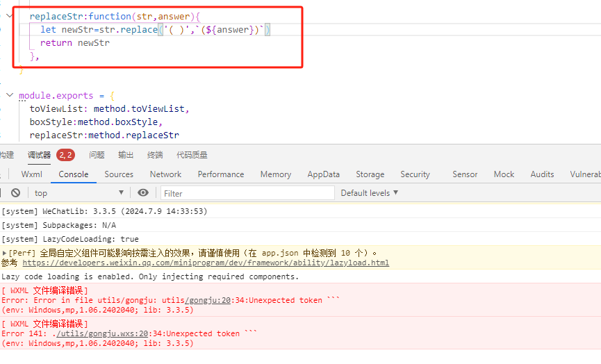The width and height of the screenshot is (601, 364).
Task: Open the Sources tab
Action: click(119, 174)
